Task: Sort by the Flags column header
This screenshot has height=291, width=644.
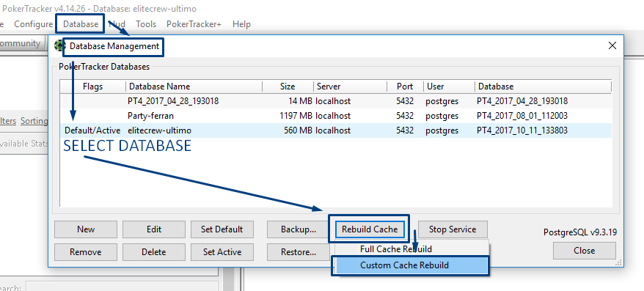Action: (93, 86)
